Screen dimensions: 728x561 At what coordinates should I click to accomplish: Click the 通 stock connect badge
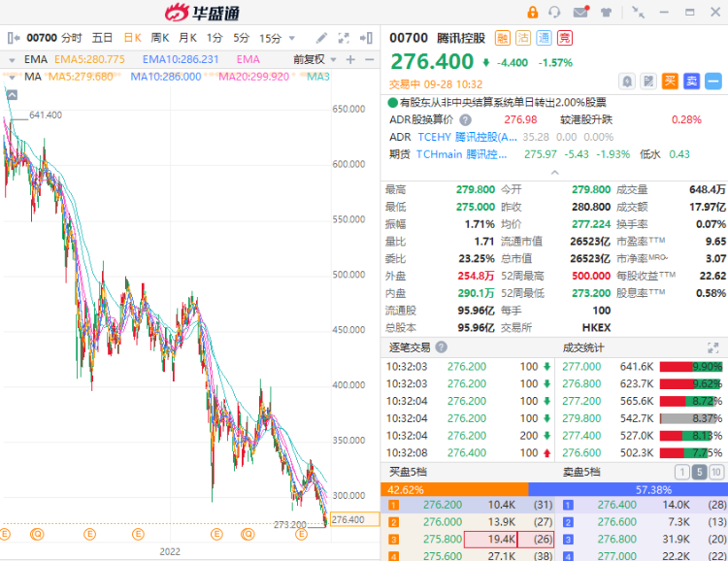point(545,38)
